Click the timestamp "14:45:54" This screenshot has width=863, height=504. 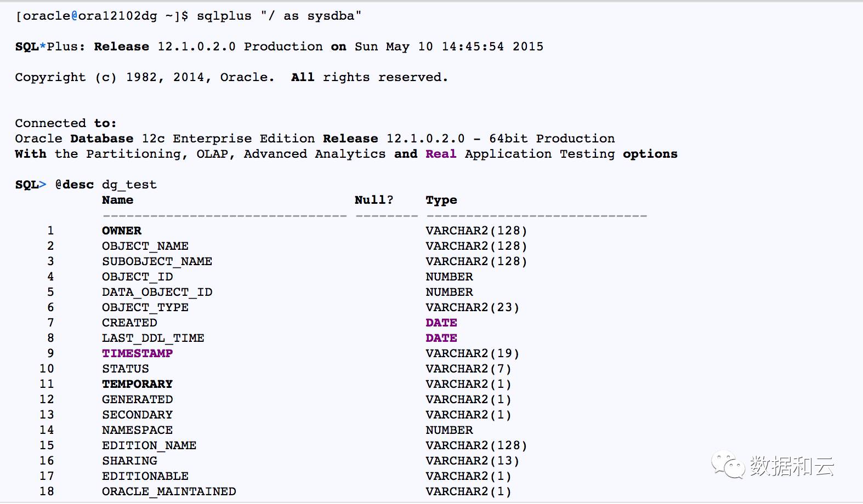click(473, 47)
